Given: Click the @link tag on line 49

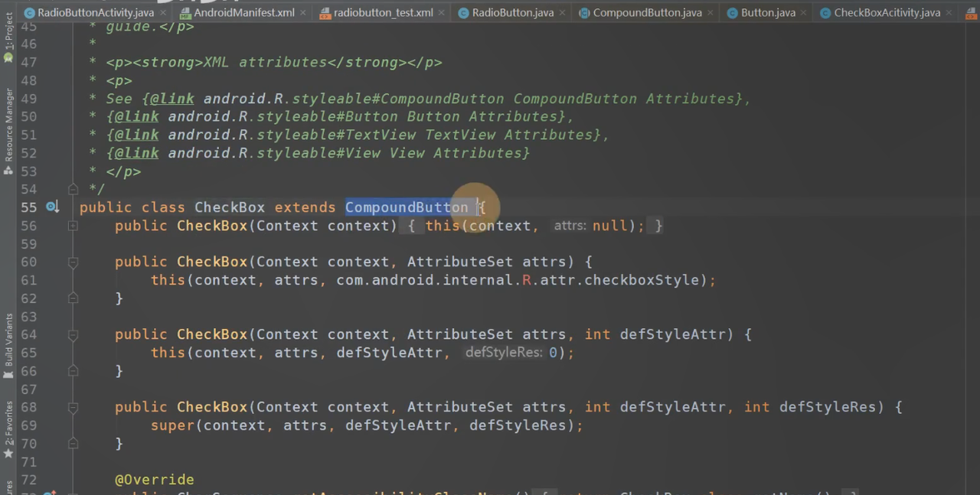Looking at the screenshot, I should (x=171, y=99).
